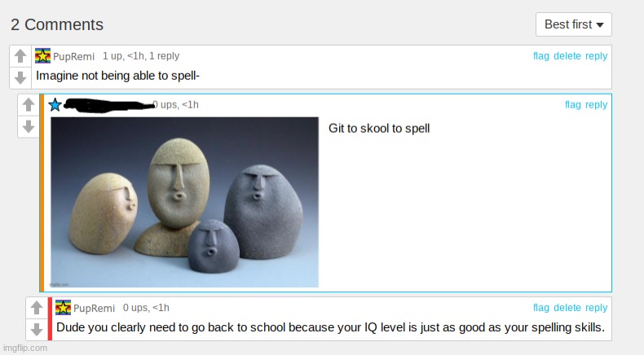Reply to the bottom PupRemi comment
The image size is (644, 355).
pos(597,308)
